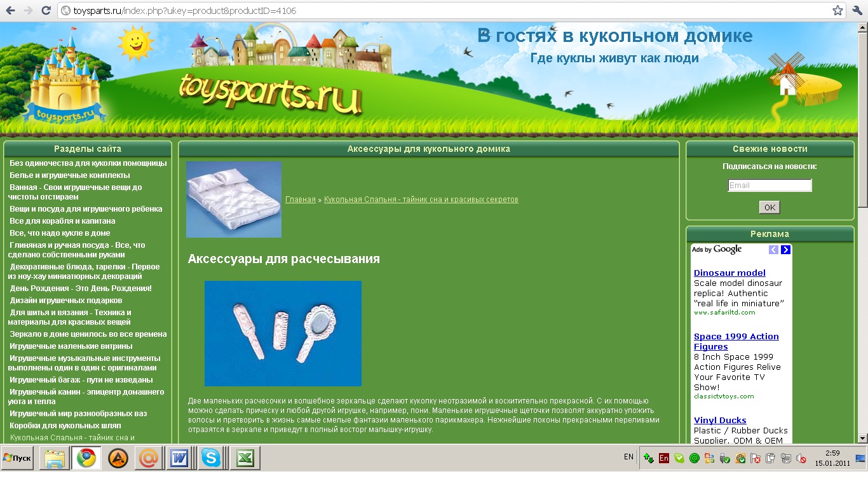Open the Пуск start menu

tap(18, 458)
